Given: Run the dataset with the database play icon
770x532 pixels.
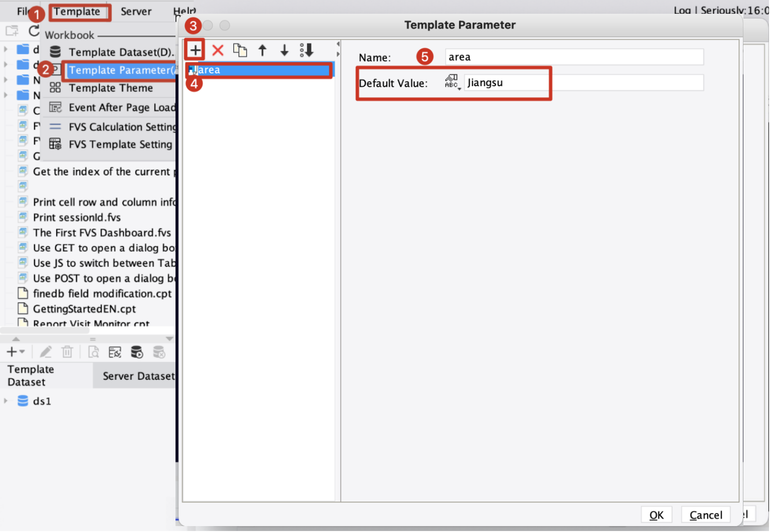Looking at the screenshot, I should click(137, 352).
